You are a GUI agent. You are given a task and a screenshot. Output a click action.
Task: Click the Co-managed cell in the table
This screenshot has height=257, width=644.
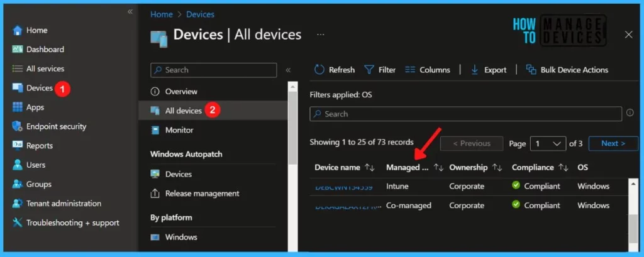coord(409,205)
